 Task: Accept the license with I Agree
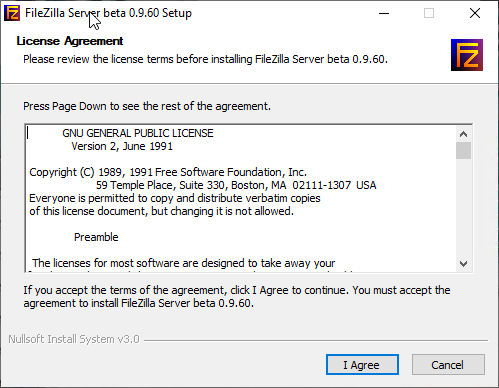click(x=362, y=365)
